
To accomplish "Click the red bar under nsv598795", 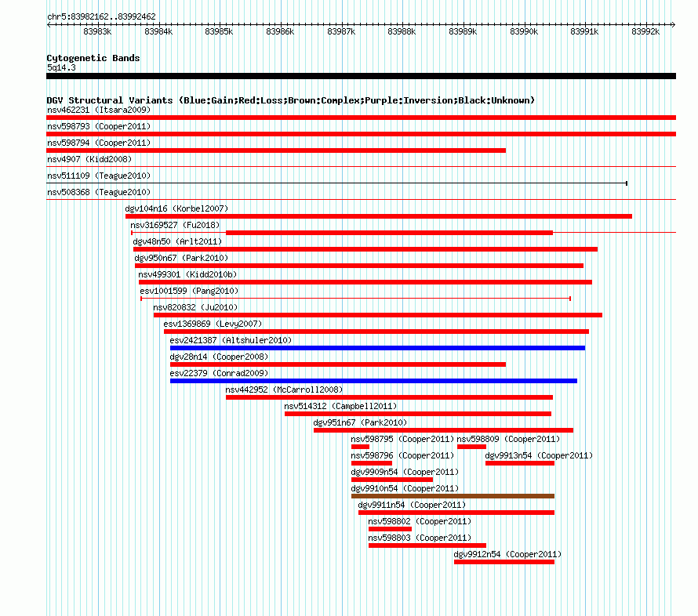I will [x=360, y=447].
